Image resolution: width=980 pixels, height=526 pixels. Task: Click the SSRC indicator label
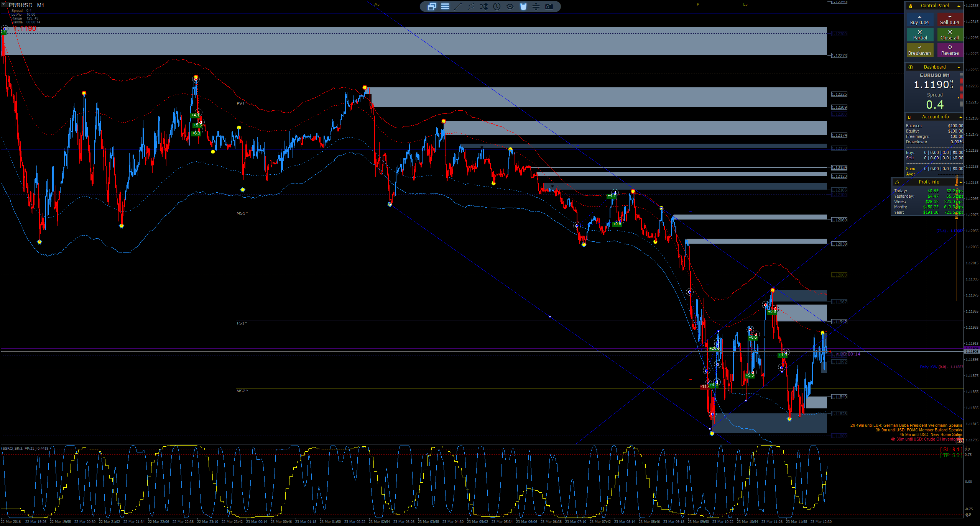point(25,448)
